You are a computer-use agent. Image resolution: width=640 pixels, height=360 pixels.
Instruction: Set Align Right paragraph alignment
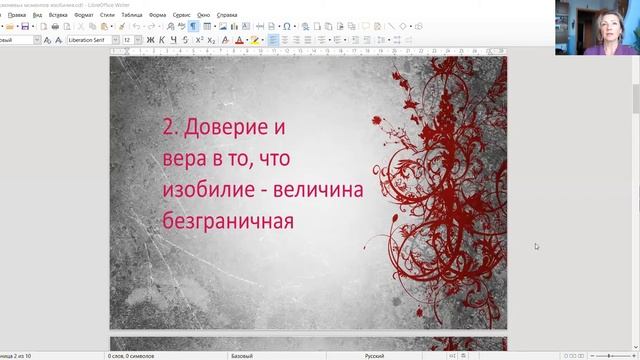296,40
